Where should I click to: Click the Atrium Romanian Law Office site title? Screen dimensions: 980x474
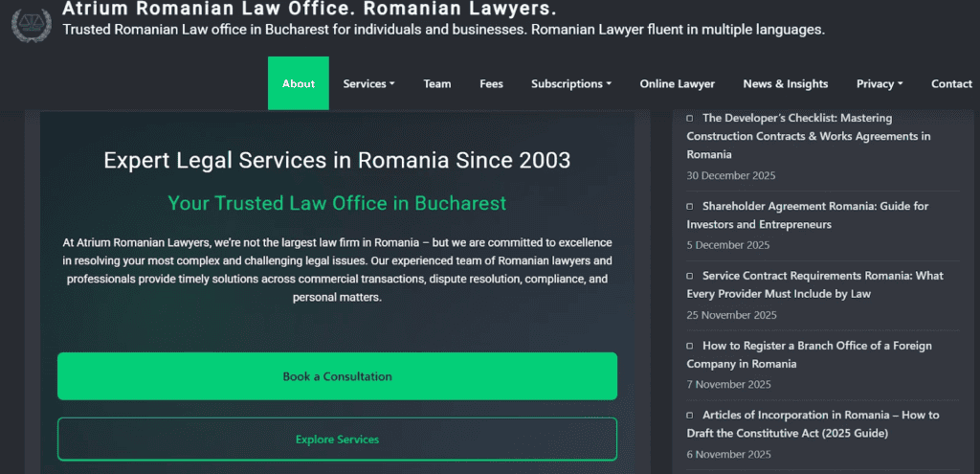(x=309, y=9)
